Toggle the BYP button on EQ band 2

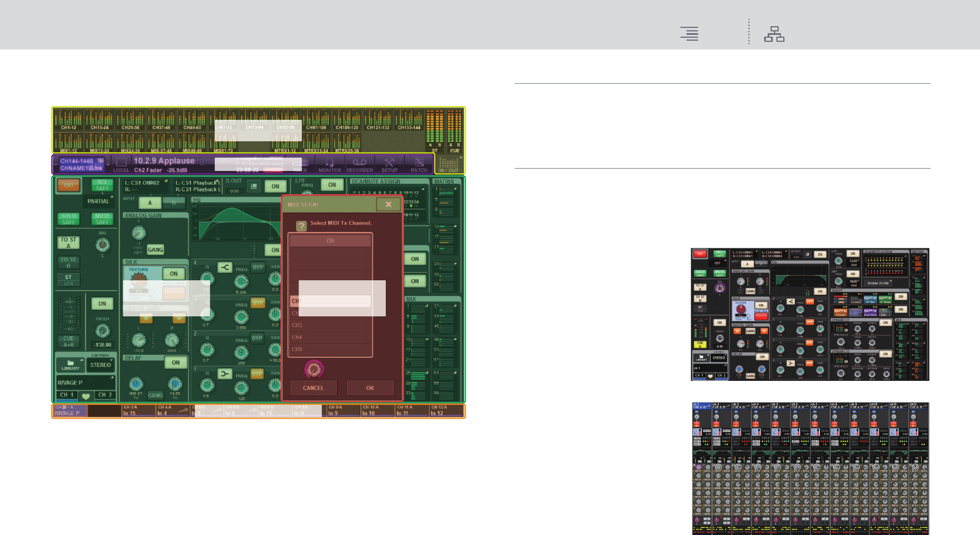pyautogui.click(x=257, y=338)
